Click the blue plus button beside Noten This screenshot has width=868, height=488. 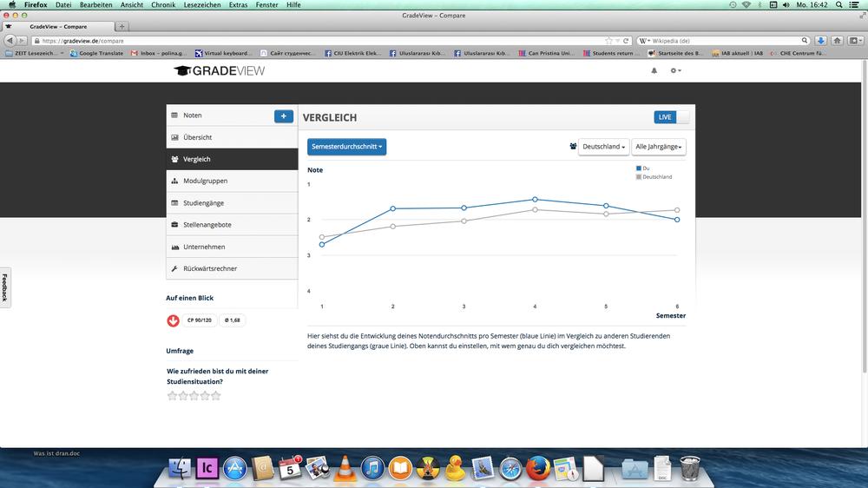(x=283, y=115)
